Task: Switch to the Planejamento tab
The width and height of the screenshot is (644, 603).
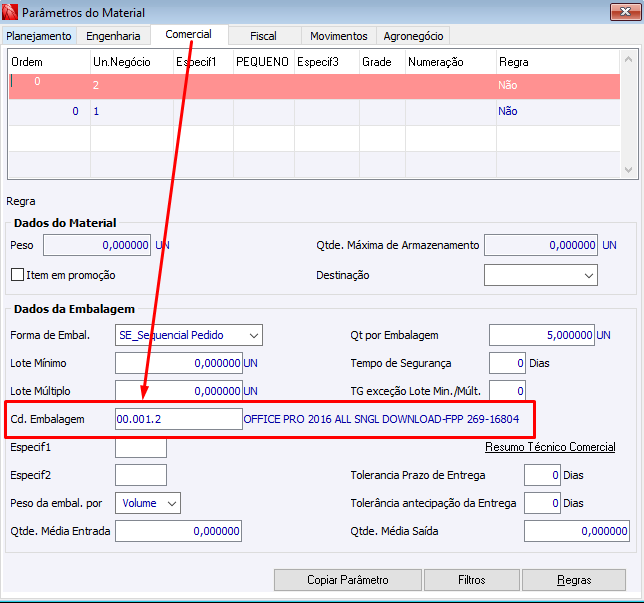Action: coord(39,36)
